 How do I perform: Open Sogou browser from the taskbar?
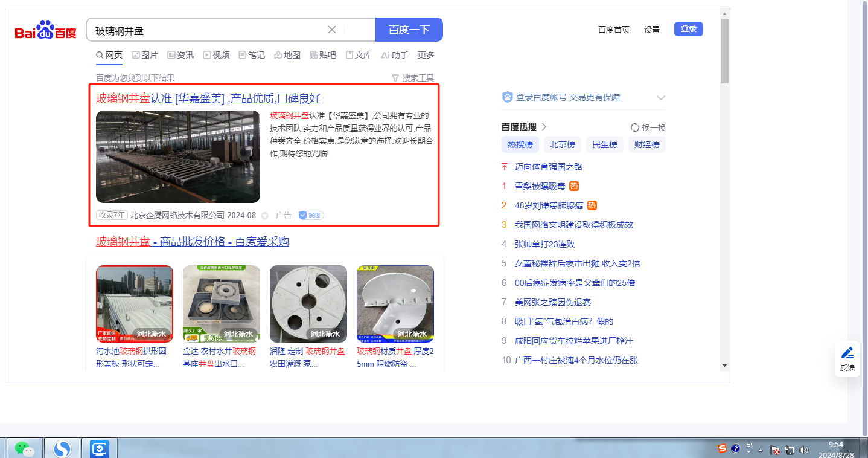pyautogui.click(x=63, y=448)
